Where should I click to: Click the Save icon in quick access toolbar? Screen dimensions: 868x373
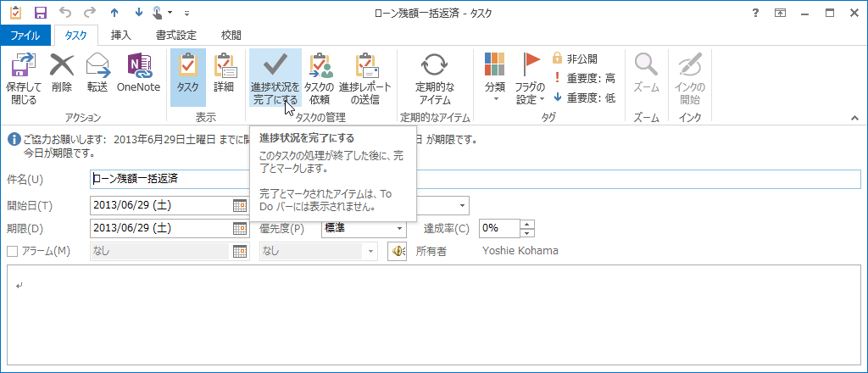(x=41, y=13)
